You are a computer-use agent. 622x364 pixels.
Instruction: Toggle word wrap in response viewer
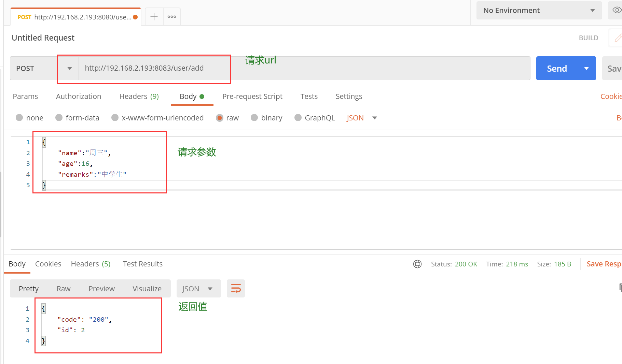[236, 289]
